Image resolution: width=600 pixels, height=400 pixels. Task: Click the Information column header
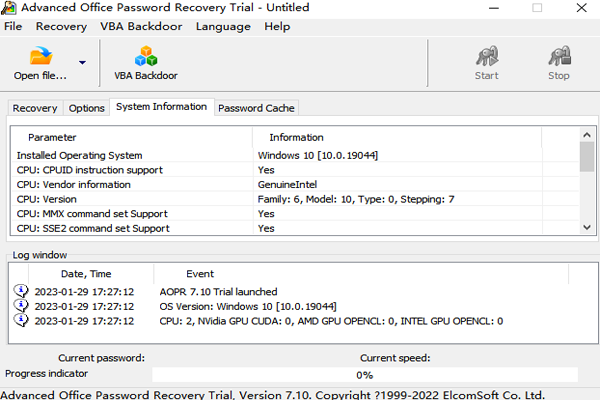(397, 137)
